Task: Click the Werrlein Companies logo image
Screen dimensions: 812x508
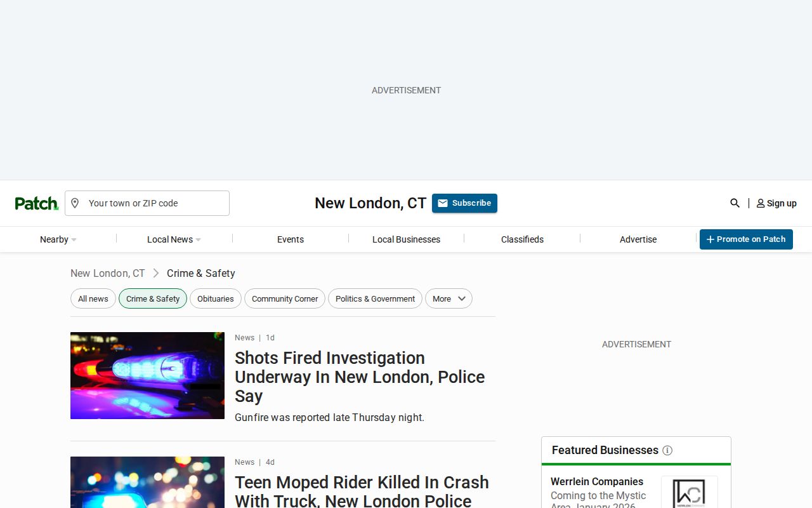Action: (x=690, y=492)
